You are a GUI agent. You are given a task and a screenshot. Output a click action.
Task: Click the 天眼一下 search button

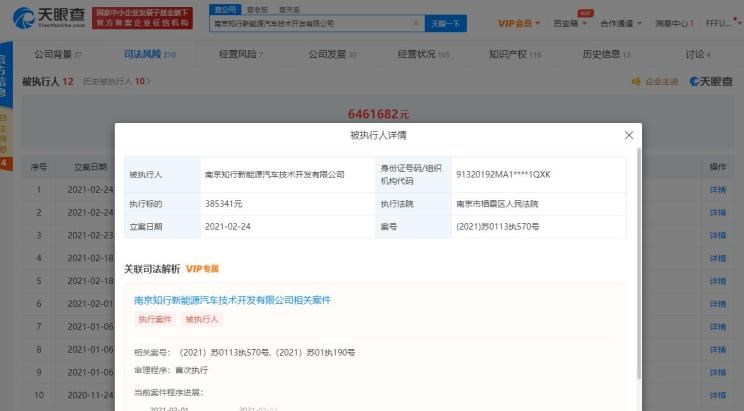click(446, 23)
